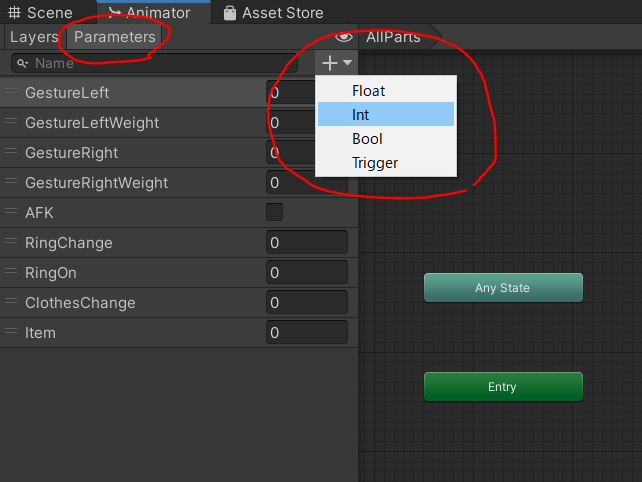The image size is (642, 482).
Task: Select the Entry node
Action: point(503,387)
